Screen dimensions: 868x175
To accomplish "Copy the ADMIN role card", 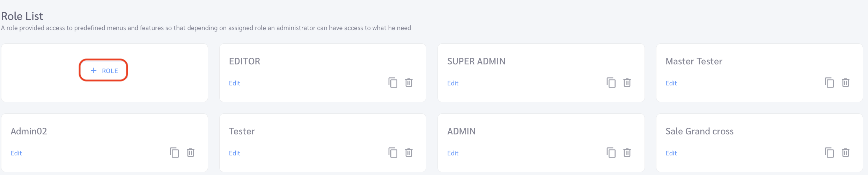I will tap(611, 153).
